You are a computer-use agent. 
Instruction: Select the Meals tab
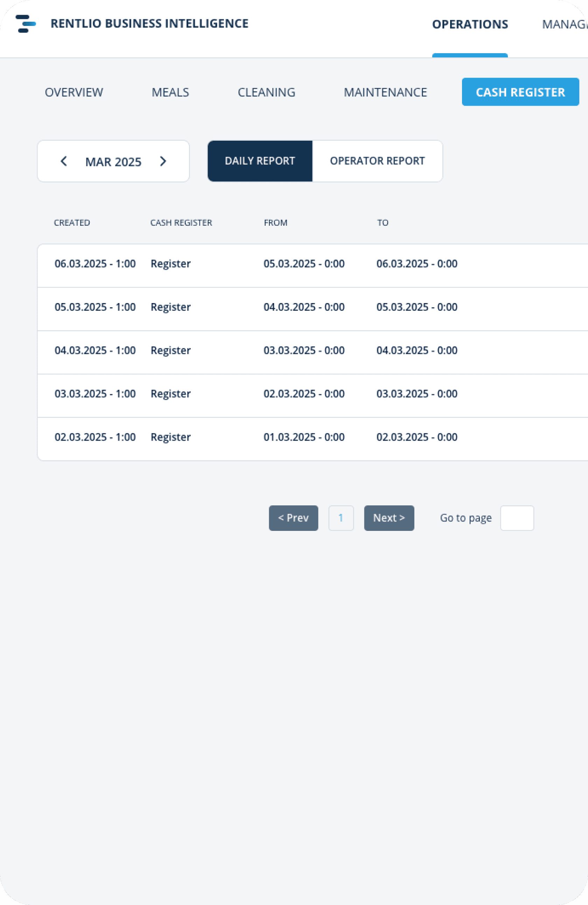point(170,92)
